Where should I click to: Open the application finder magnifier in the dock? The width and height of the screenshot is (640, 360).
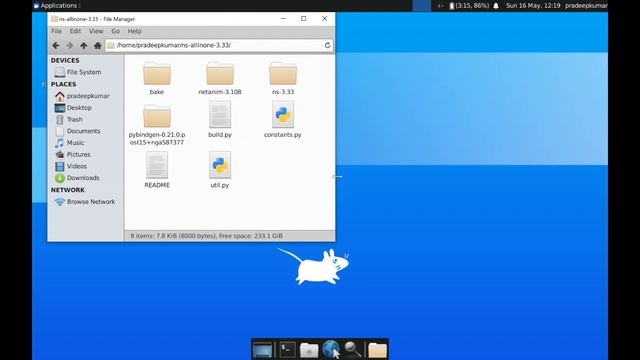352,350
